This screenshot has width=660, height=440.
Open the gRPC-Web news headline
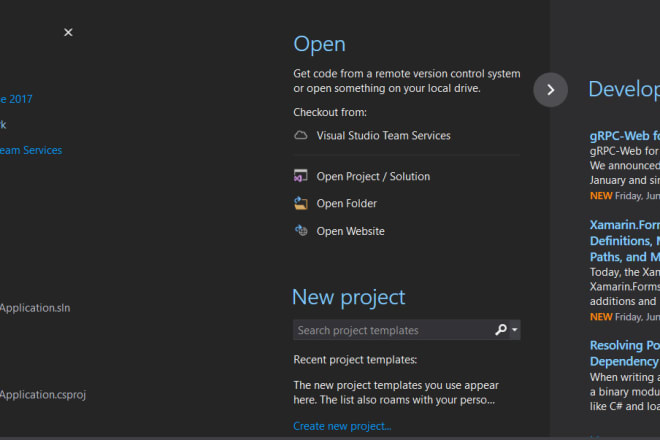tap(625, 136)
